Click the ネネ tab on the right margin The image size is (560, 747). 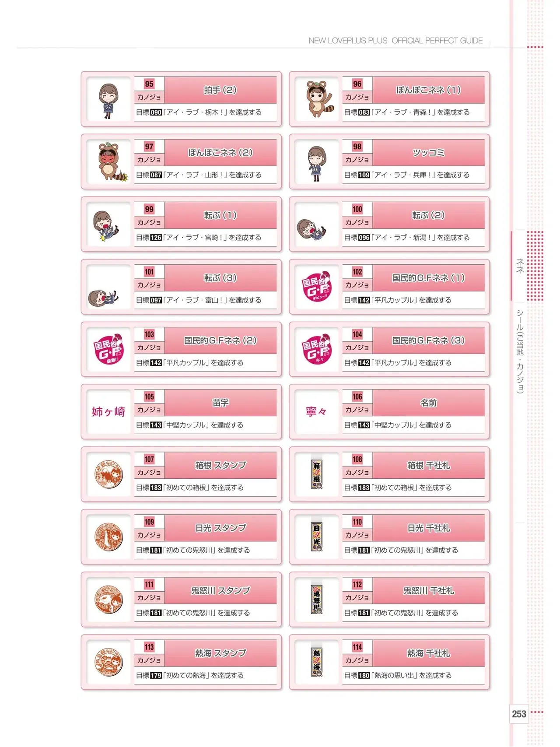[520, 266]
